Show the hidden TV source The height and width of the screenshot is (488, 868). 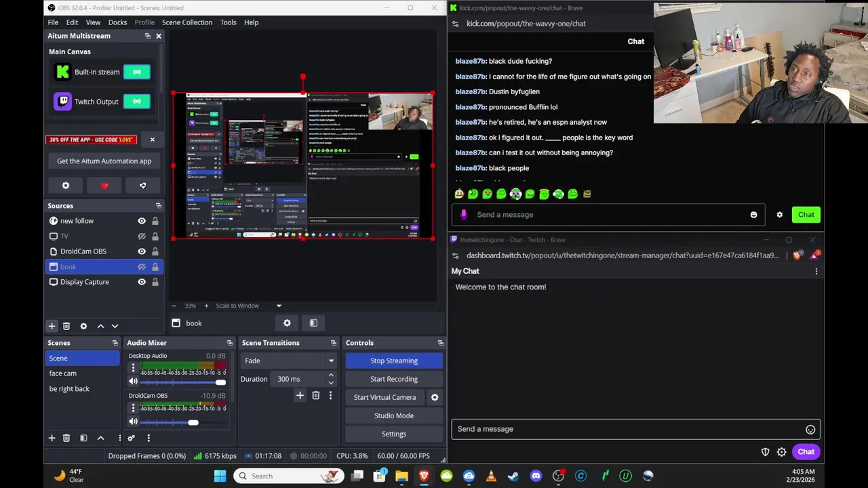pos(142,237)
